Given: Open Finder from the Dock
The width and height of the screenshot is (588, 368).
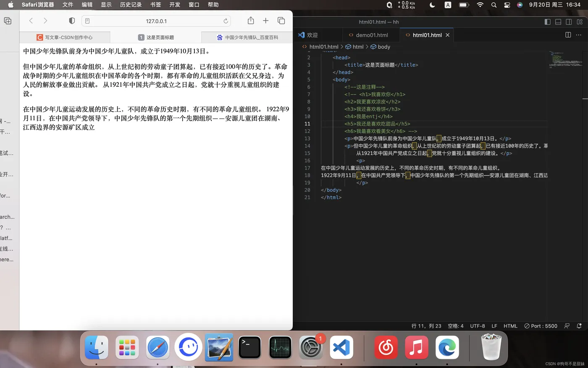Looking at the screenshot, I should [96, 348].
